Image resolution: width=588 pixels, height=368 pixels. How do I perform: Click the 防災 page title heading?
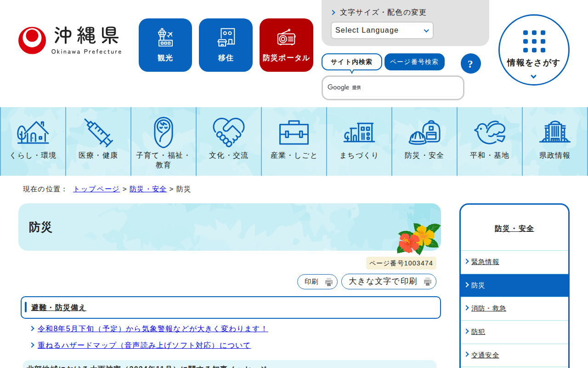40,227
